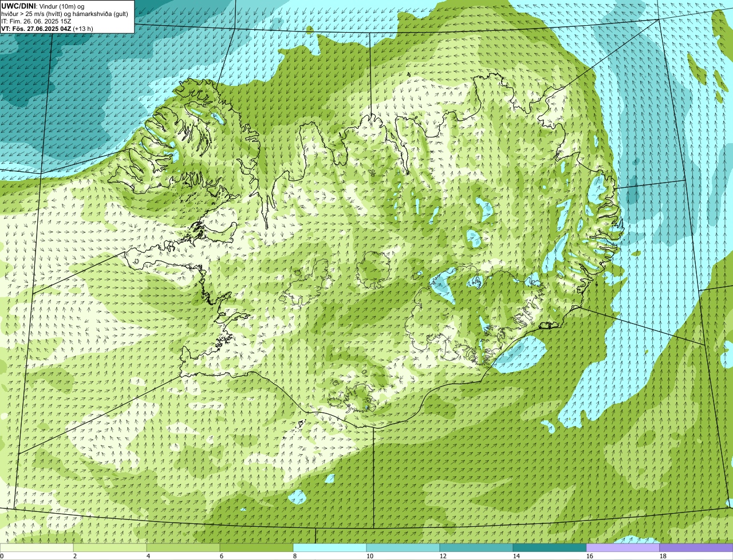Click the '16' scale label

pyautogui.click(x=590, y=556)
